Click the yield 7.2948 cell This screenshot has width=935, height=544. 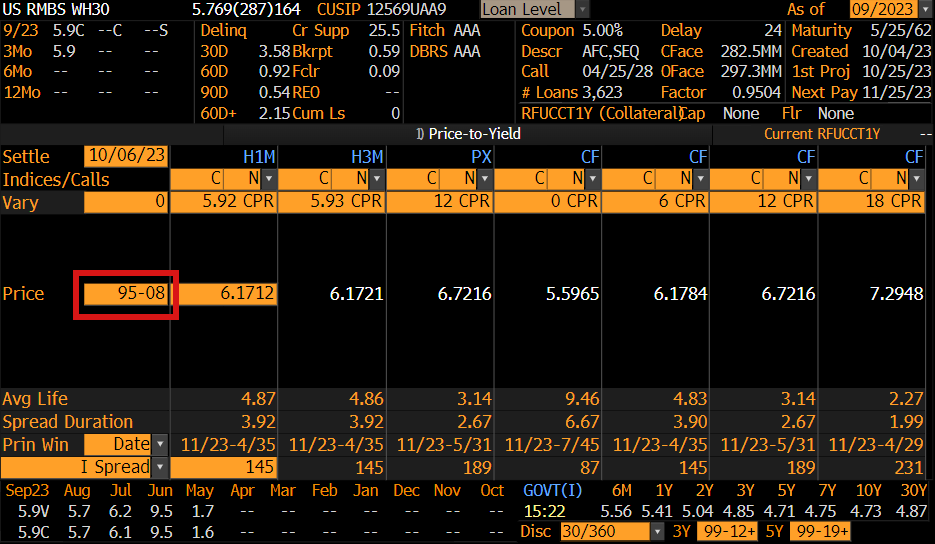click(896, 293)
